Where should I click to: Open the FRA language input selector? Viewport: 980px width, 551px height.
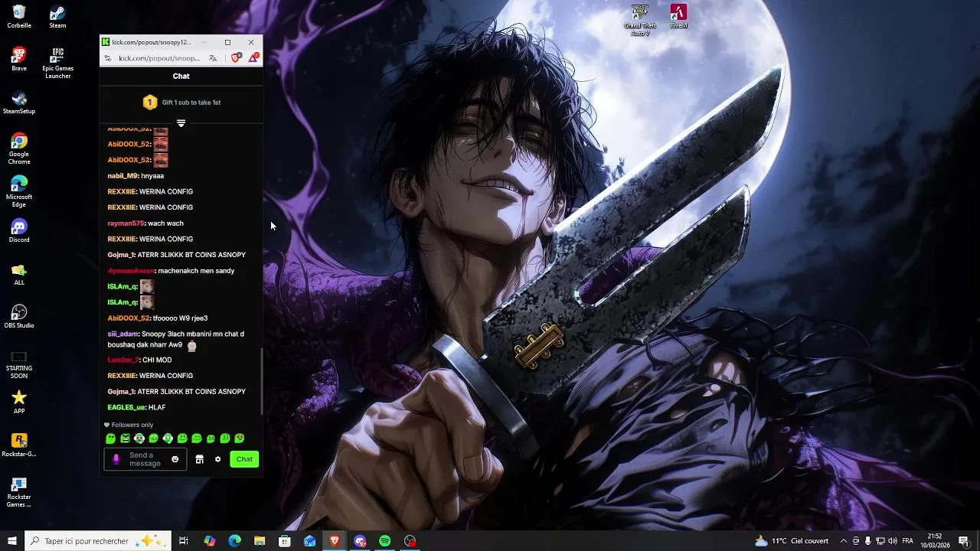[x=908, y=541]
